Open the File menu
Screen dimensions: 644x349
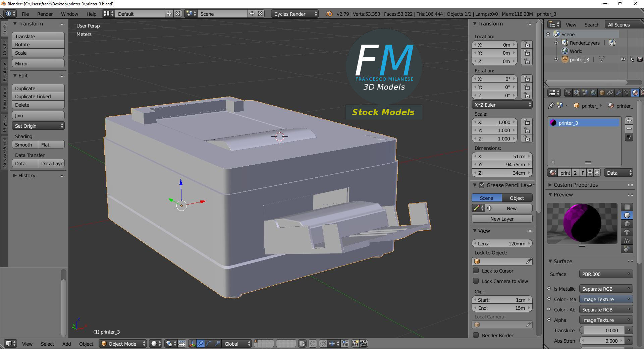[x=25, y=14]
